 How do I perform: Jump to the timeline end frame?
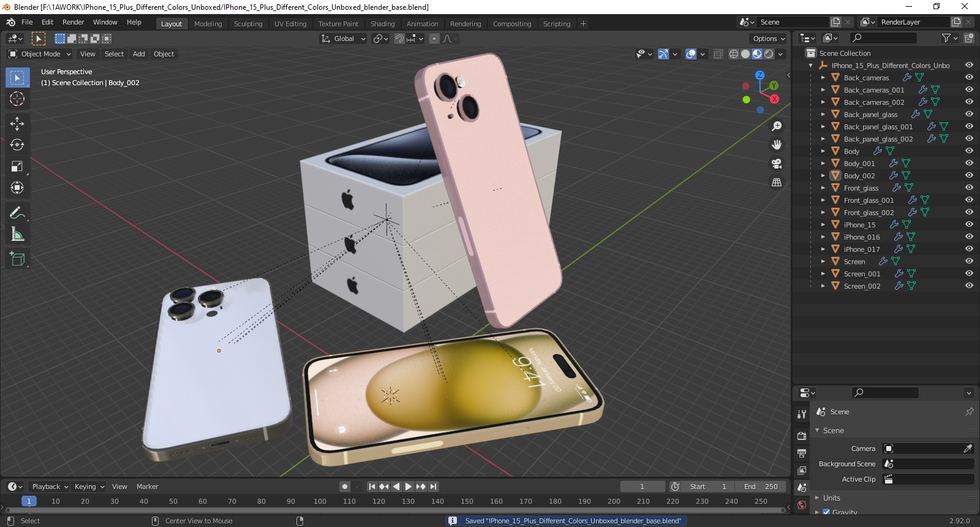433,487
